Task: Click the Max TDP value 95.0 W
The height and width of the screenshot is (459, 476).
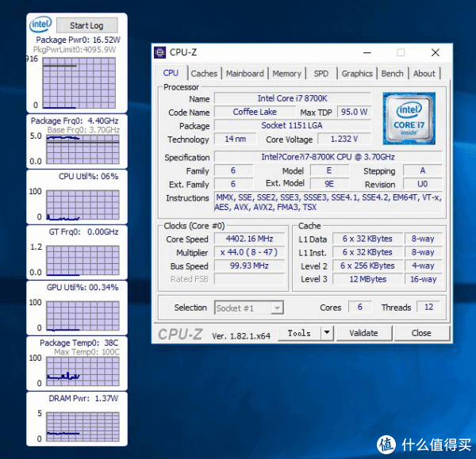Action: pos(354,112)
